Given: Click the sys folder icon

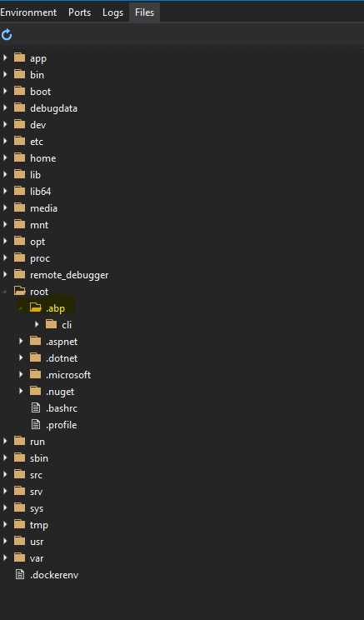Looking at the screenshot, I should 19,507.
